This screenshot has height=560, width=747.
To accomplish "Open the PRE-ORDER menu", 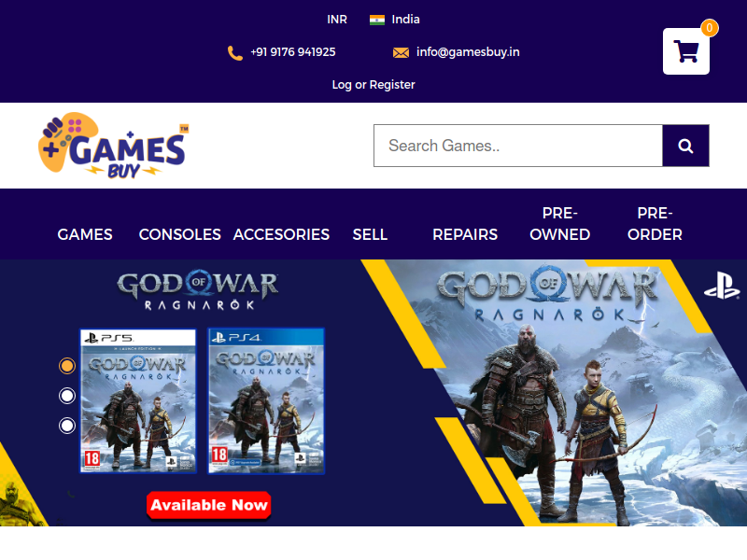I will [655, 224].
